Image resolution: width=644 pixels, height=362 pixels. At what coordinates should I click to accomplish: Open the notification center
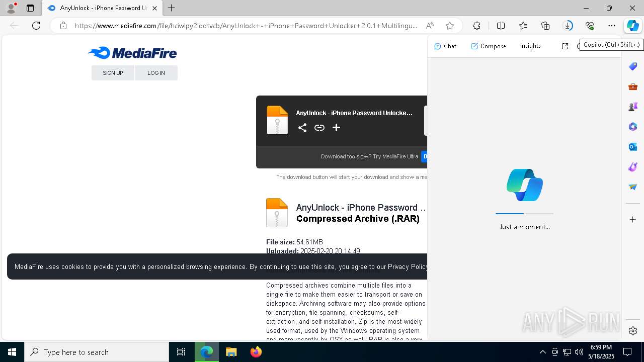pyautogui.click(x=627, y=352)
